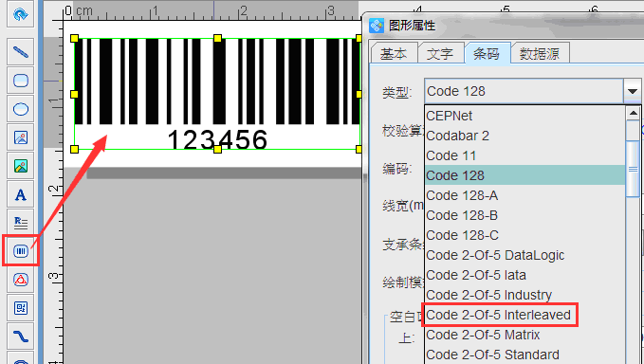Choose Code 128-A from the list
This screenshot has height=364, width=644.
[x=524, y=195]
